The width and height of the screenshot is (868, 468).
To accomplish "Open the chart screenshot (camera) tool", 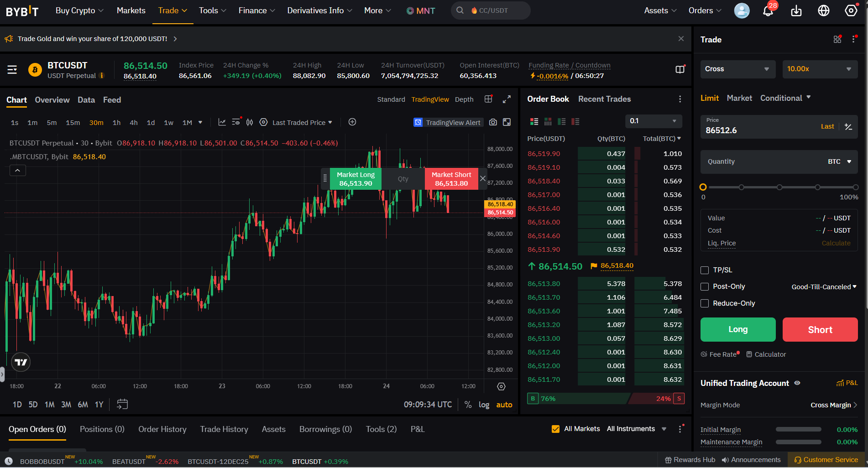I will (x=493, y=122).
